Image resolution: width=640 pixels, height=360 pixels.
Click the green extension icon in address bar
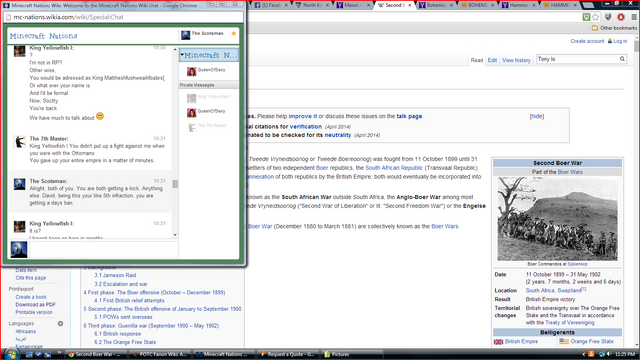tap(586, 17)
